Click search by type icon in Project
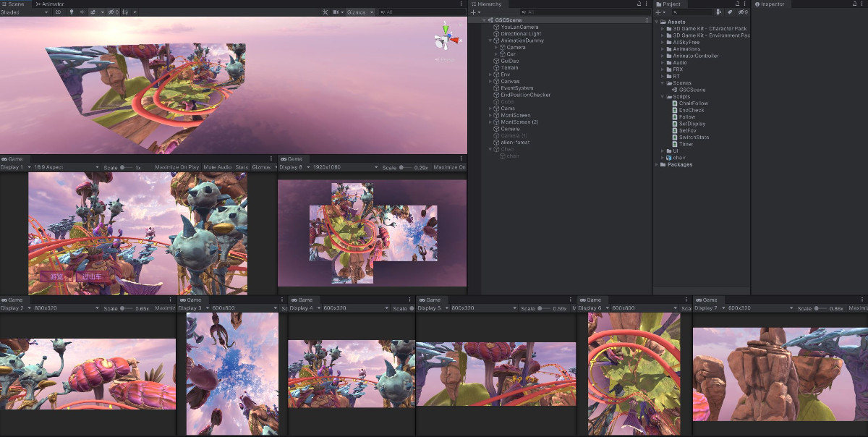 click(718, 12)
